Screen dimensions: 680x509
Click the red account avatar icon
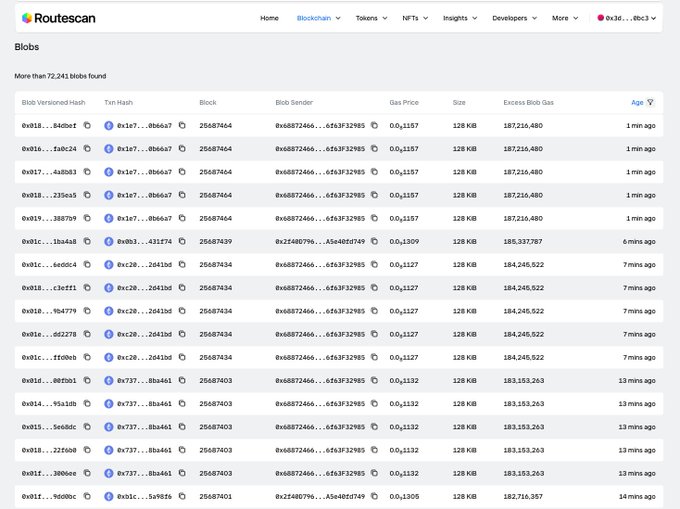click(601, 18)
